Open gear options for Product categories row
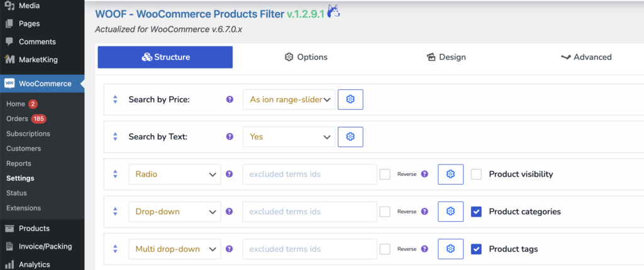 point(450,212)
